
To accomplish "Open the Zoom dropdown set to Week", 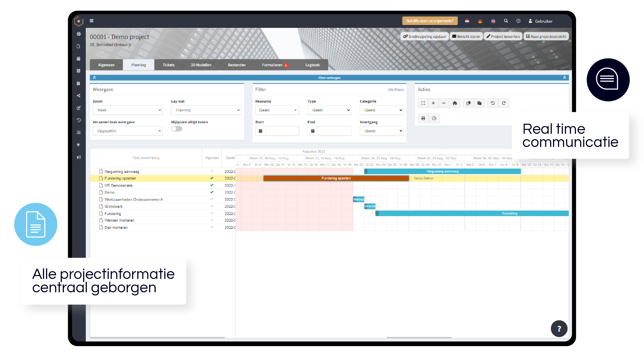I will [128, 110].
